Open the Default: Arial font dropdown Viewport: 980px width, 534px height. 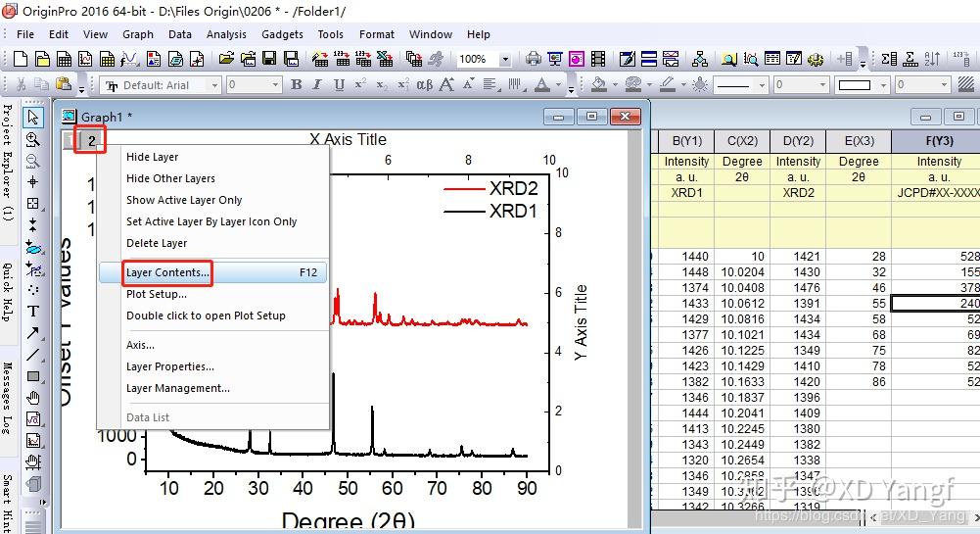(x=214, y=84)
